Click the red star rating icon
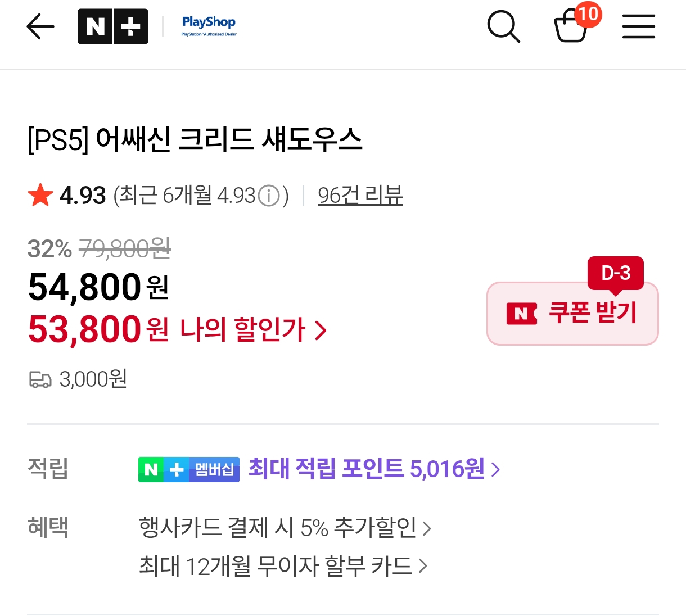Image resolution: width=686 pixels, height=616 pixels. tap(40, 196)
